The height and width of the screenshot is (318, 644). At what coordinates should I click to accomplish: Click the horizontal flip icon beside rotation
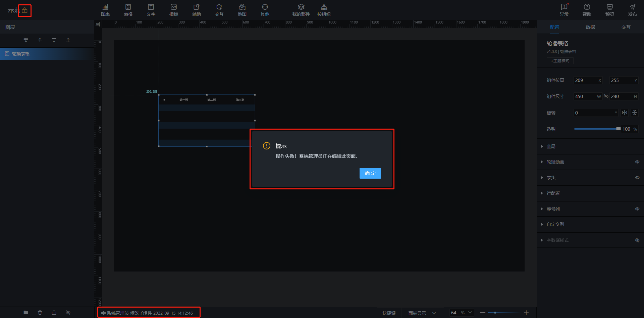[x=624, y=113]
